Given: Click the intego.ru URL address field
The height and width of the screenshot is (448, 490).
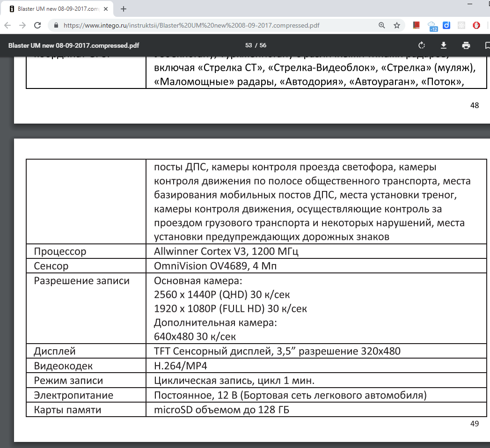Looking at the screenshot, I should (211, 25).
